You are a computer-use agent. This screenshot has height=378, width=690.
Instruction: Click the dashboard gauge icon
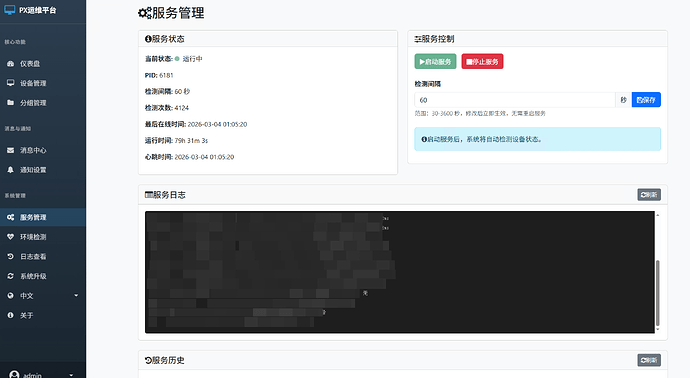click(x=11, y=64)
